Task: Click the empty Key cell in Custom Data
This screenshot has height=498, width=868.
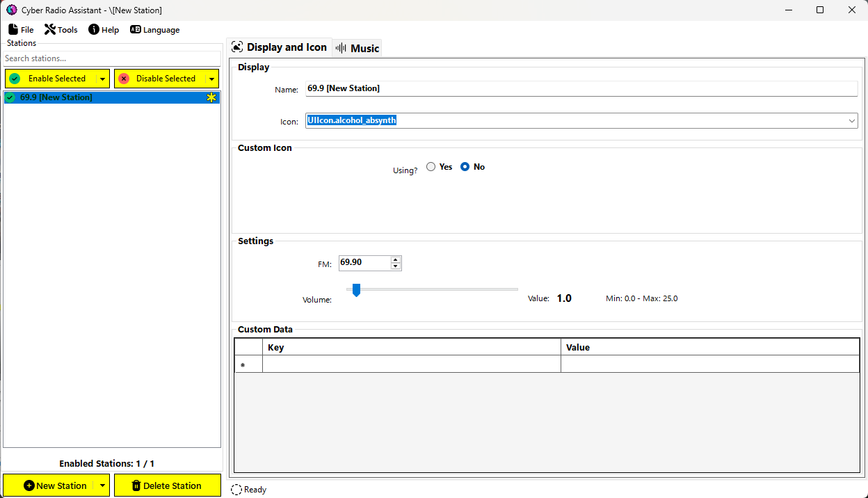Action: click(412, 364)
